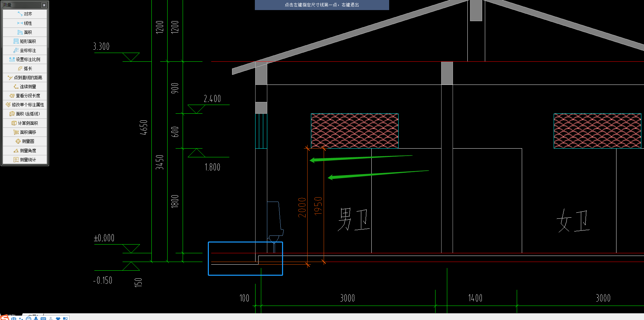
Task: Open the input method soft keyboard icon
Action: pos(43,318)
